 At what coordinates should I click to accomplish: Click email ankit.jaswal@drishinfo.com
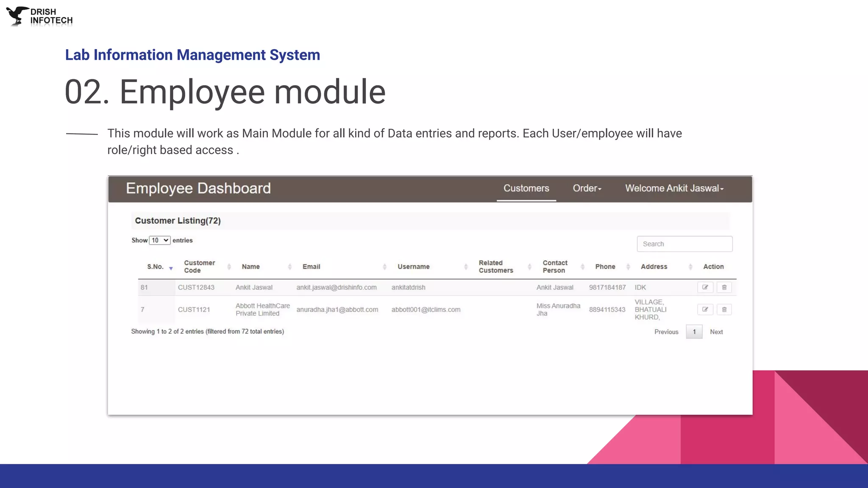coord(337,287)
